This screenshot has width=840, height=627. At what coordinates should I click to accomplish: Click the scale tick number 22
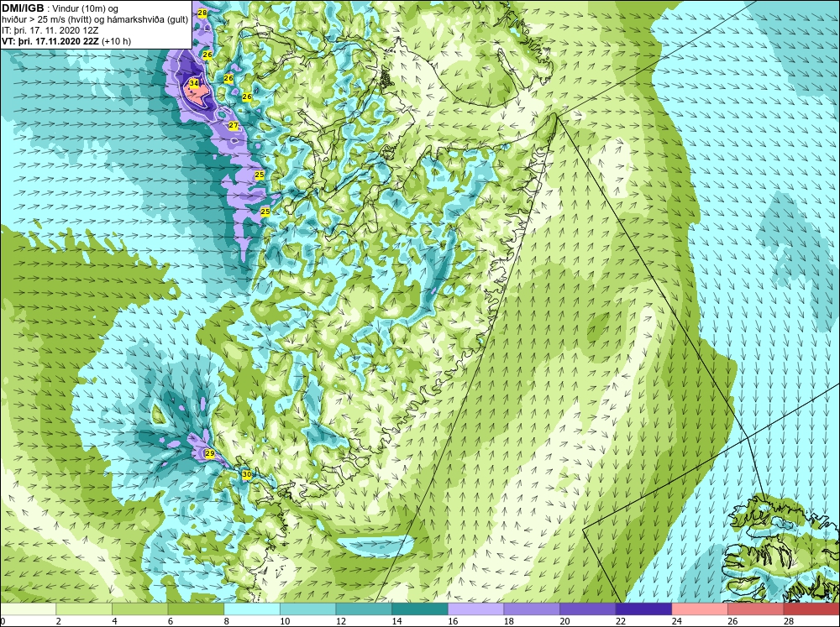point(621,621)
